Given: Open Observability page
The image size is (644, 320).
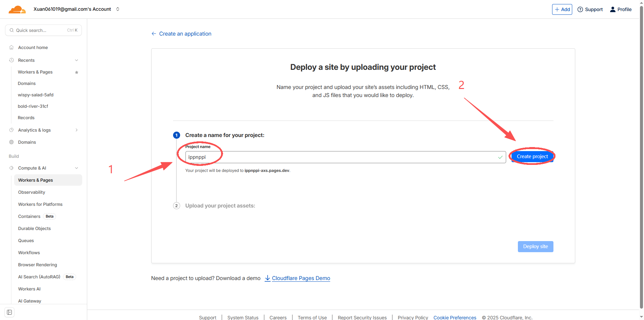Looking at the screenshot, I should [x=32, y=192].
